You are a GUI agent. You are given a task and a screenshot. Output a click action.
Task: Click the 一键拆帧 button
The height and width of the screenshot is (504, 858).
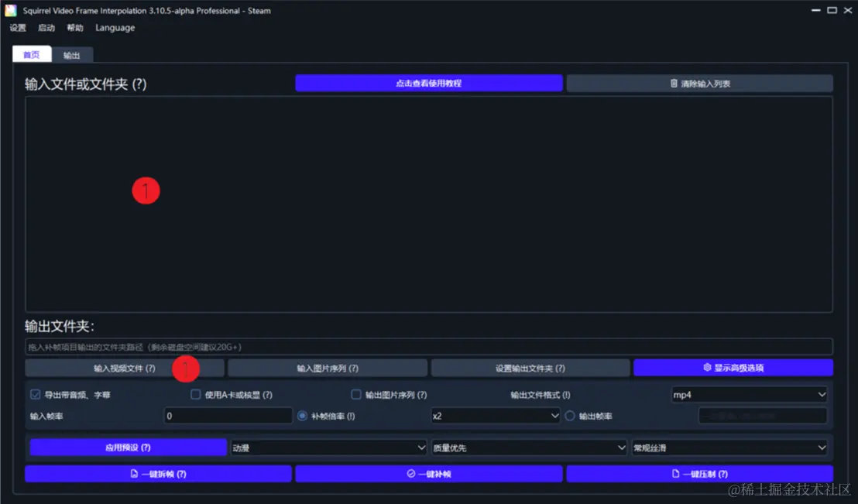click(x=158, y=474)
